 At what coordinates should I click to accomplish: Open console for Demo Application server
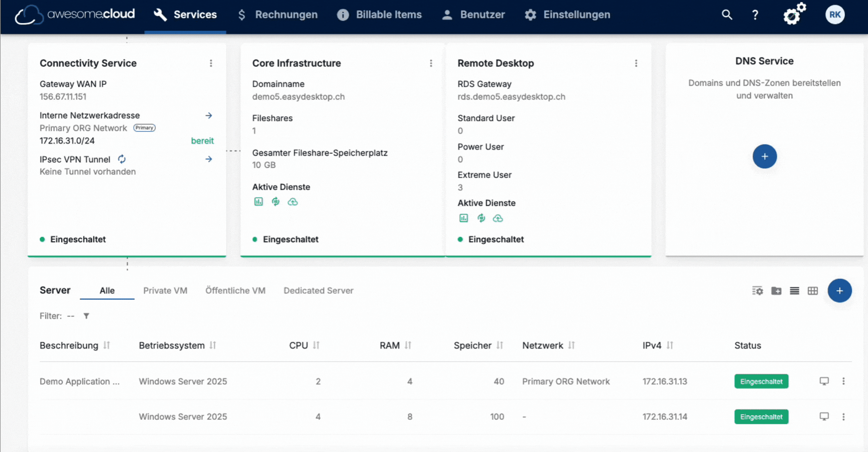(824, 381)
